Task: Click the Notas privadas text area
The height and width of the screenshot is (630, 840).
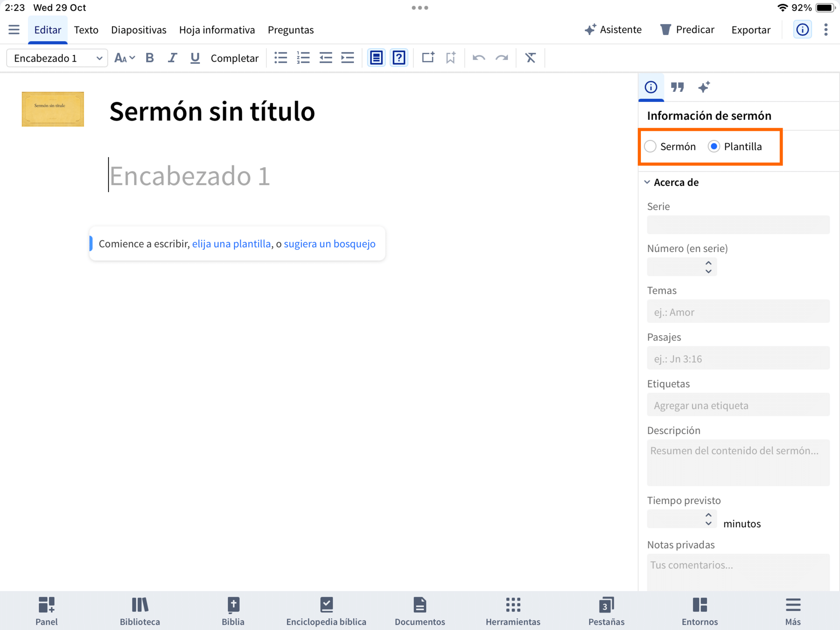Action: [738, 572]
